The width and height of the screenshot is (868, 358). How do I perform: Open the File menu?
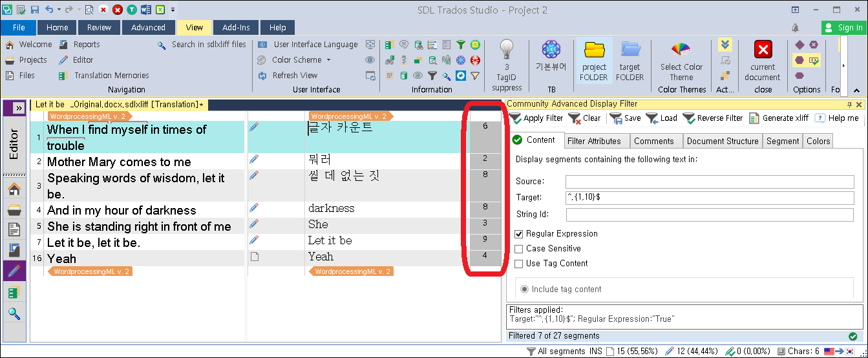point(19,28)
